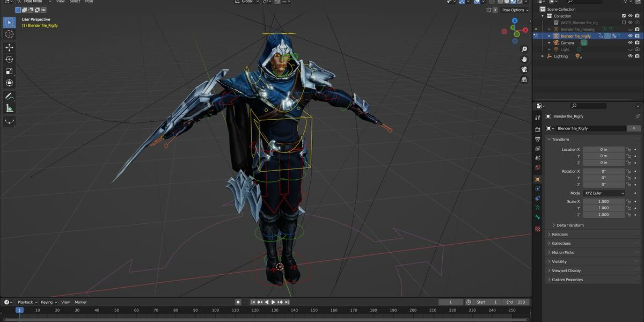
Task: Choose the Move tool
Action: [x=9, y=48]
